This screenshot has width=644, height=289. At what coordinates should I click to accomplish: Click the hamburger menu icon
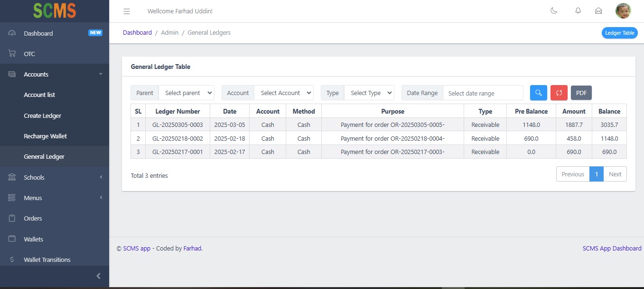(x=127, y=11)
